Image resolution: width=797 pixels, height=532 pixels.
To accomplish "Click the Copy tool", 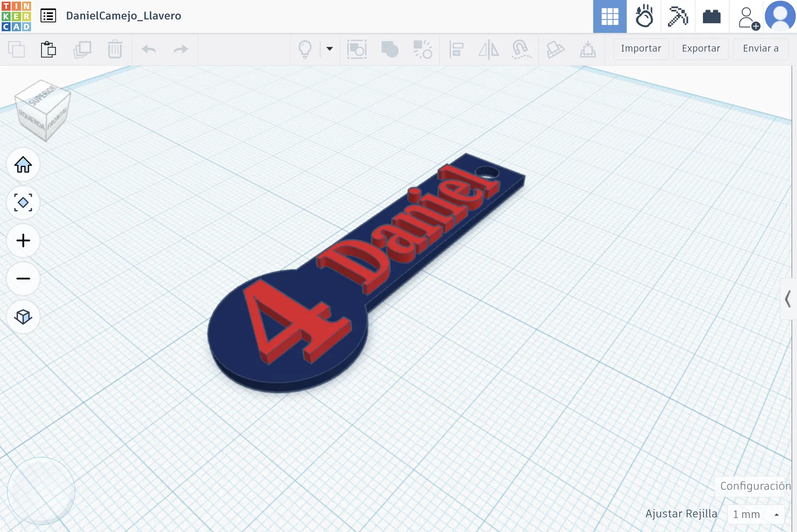I will 16,49.
